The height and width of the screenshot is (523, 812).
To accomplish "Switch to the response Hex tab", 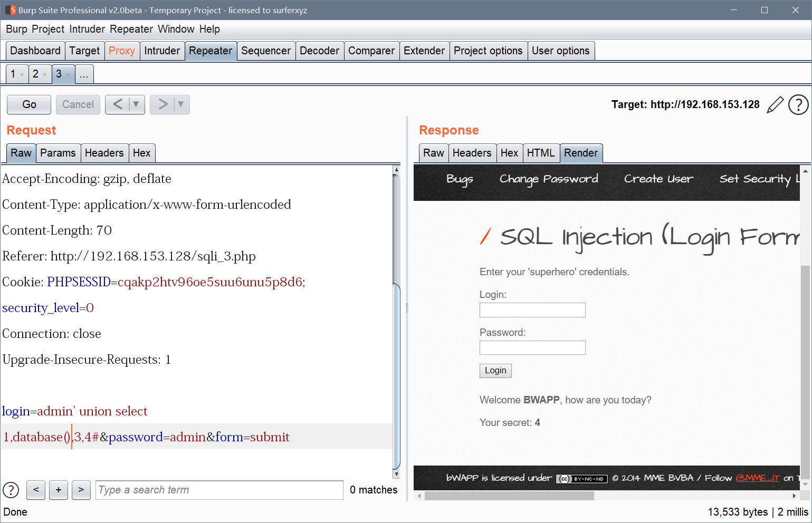I will click(x=509, y=153).
